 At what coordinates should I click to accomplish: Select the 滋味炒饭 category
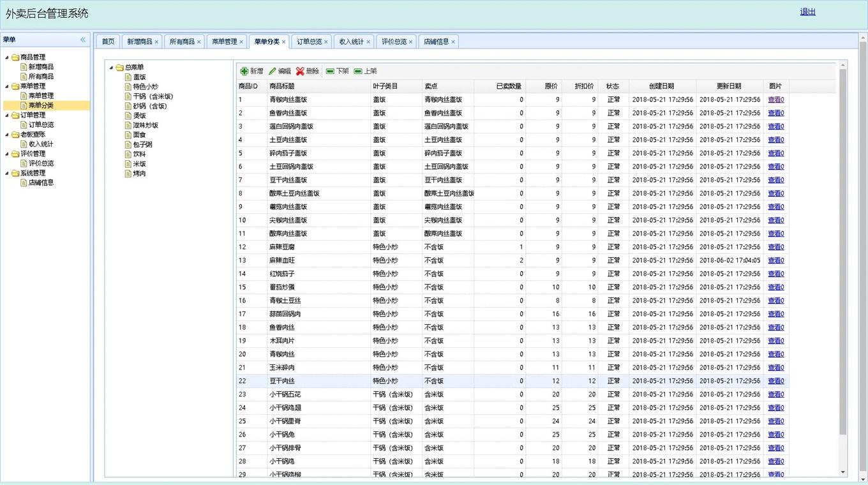[146, 125]
